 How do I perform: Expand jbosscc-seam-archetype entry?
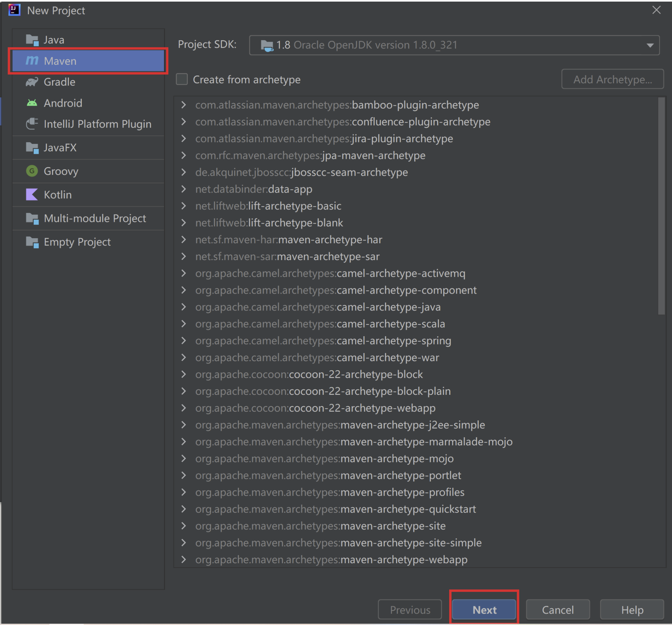tap(184, 172)
